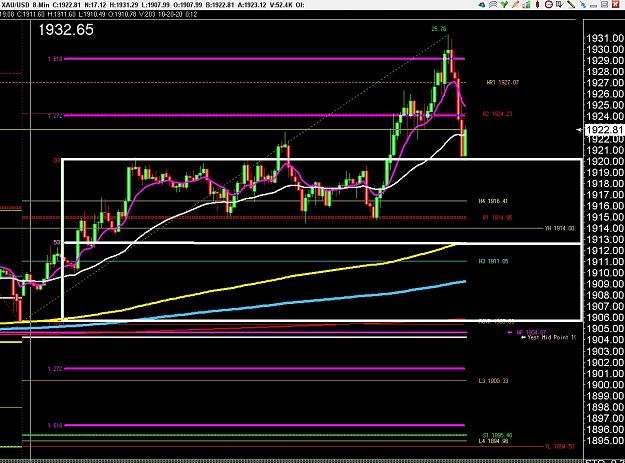Click the L4 1894.98 level label
This screenshot has height=463, width=625.
(x=493, y=441)
